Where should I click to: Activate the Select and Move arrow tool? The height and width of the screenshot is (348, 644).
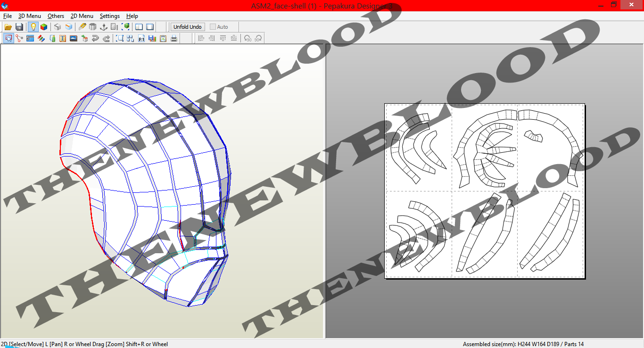tap(8, 38)
